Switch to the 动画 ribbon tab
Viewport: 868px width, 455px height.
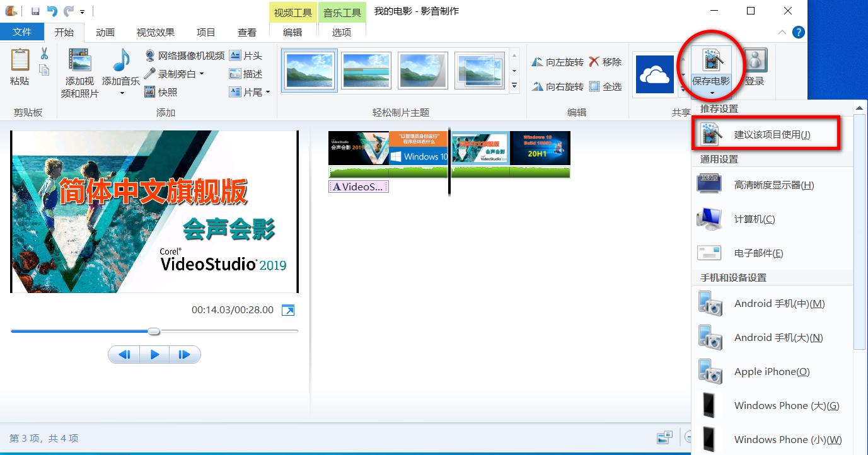[106, 32]
